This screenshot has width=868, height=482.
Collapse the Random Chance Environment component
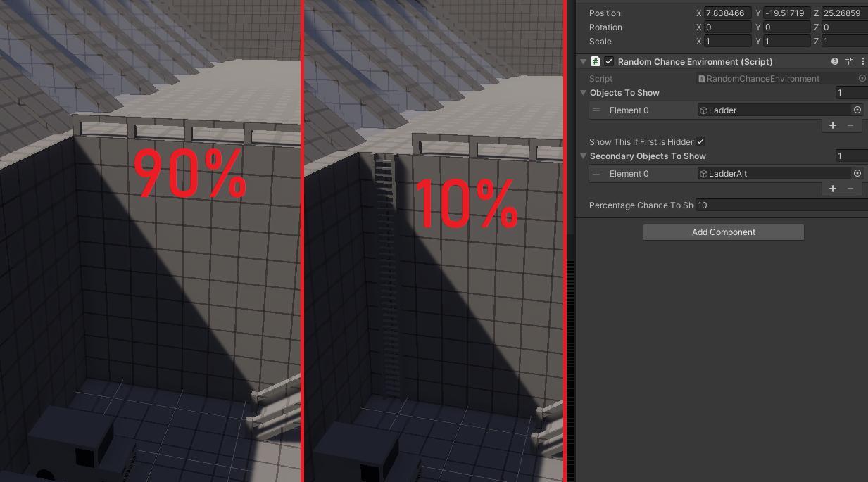pyautogui.click(x=583, y=62)
